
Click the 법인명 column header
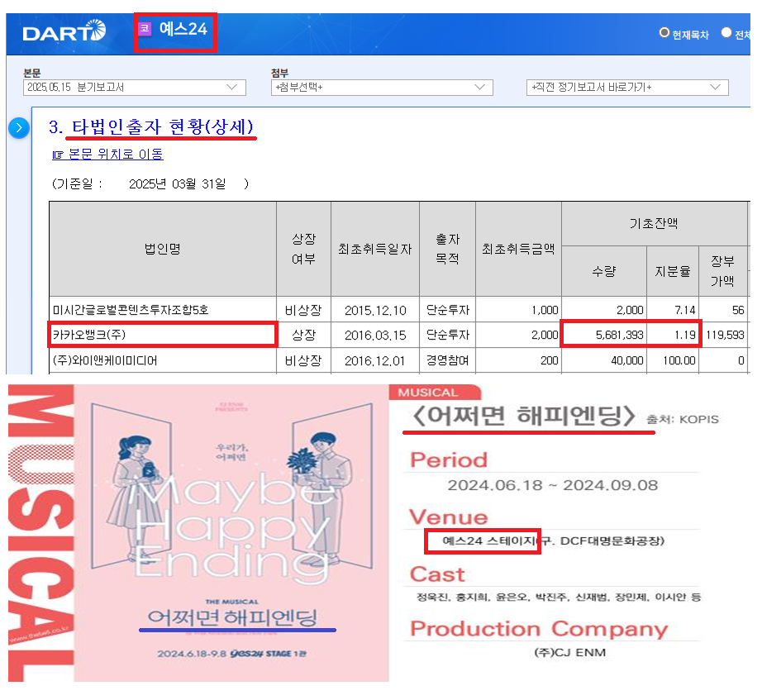point(163,249)
